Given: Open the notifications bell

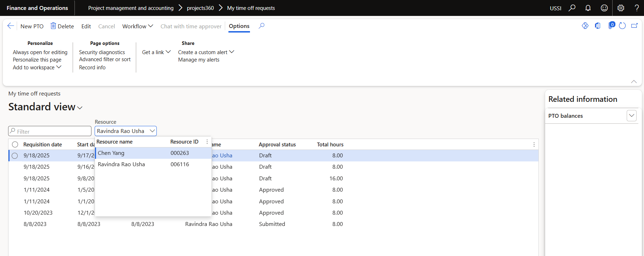Looking at the screenshot, I should 588,8.
